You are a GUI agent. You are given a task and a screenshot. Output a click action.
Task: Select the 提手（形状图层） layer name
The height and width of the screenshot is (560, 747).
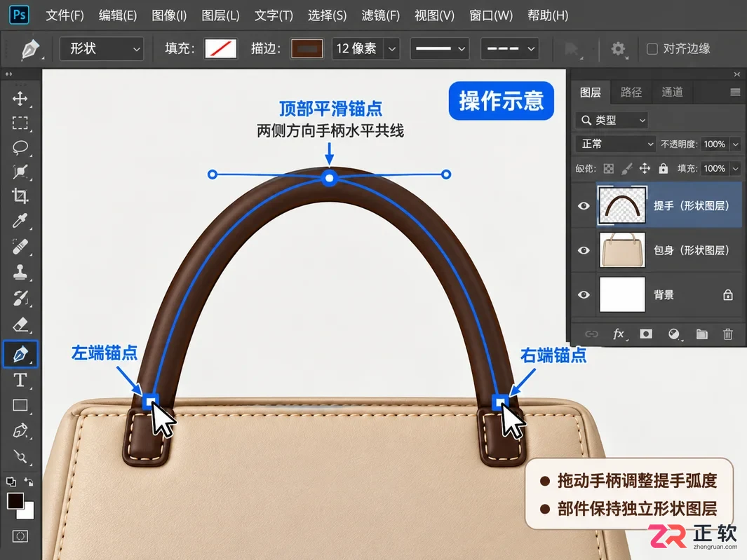[692, 206]
